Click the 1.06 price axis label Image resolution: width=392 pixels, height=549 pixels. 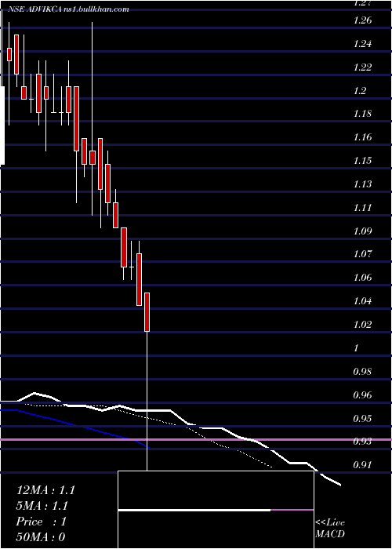pos(362,278)
